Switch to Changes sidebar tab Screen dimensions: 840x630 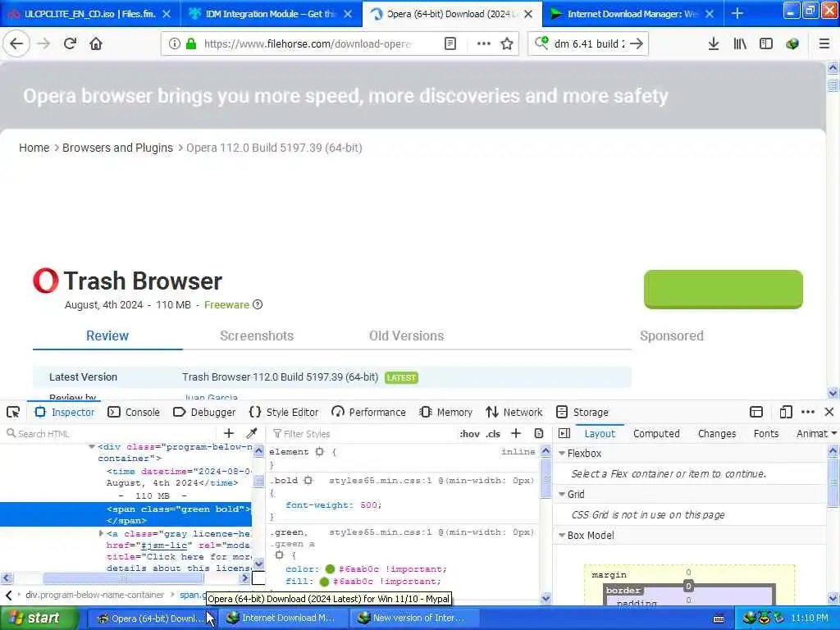(717, 433)
